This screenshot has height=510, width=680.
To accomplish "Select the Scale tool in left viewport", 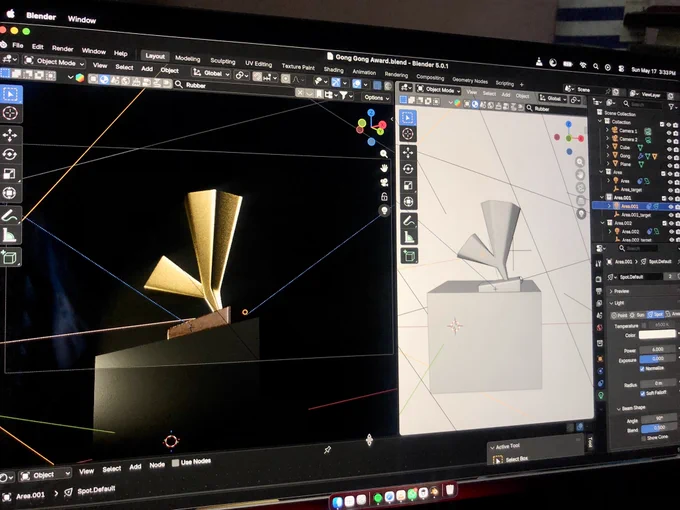I will pos(10,174).
